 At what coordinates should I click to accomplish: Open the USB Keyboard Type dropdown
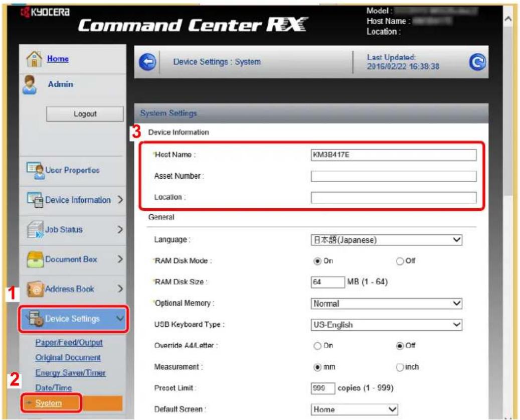pyautogui.click(x=386, y=325)
